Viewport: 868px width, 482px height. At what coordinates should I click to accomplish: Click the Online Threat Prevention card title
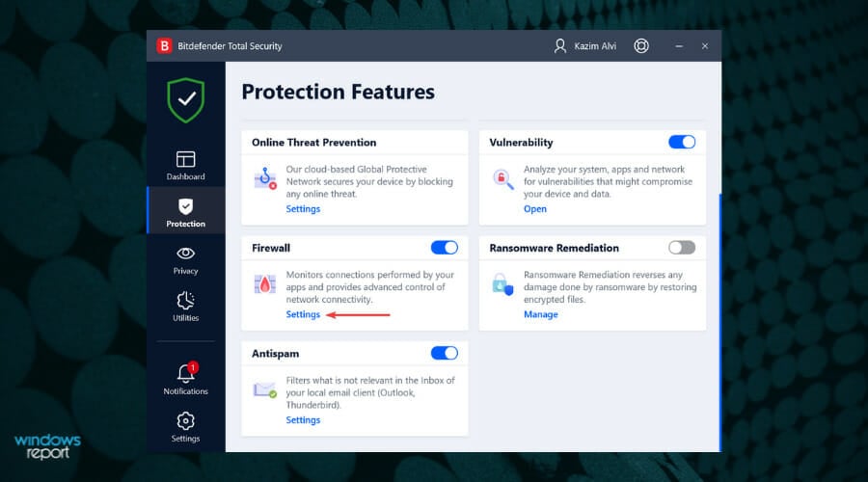313,143
